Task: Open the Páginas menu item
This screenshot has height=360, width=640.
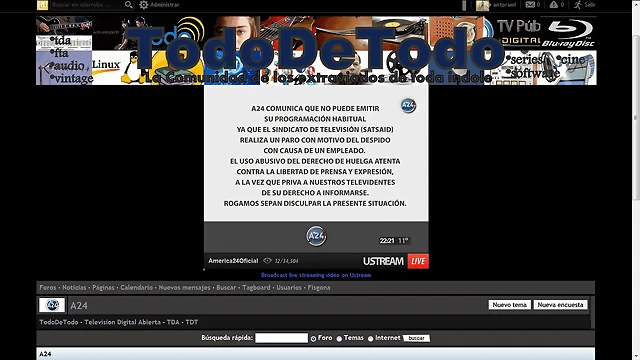Action: point(103,287)
